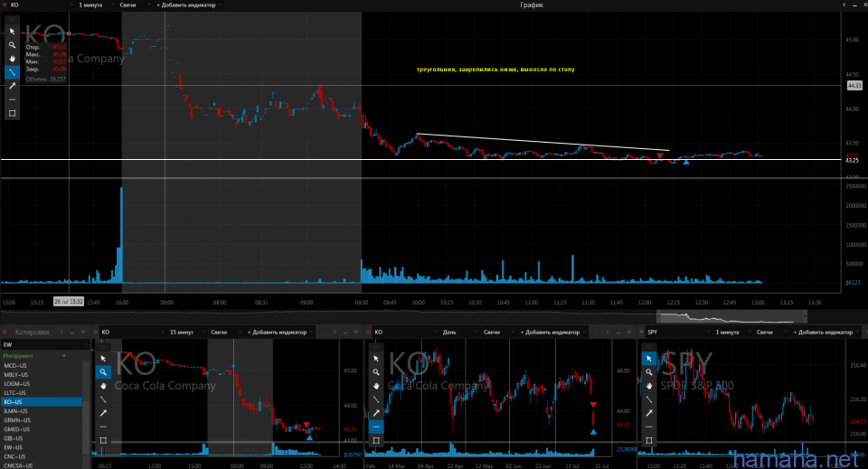Image resolution: width=868 pixels, height=469 pixels.
Task: Open the 'Свечи' dropdown in KO 15-minute chart
Action: point(224,333)
